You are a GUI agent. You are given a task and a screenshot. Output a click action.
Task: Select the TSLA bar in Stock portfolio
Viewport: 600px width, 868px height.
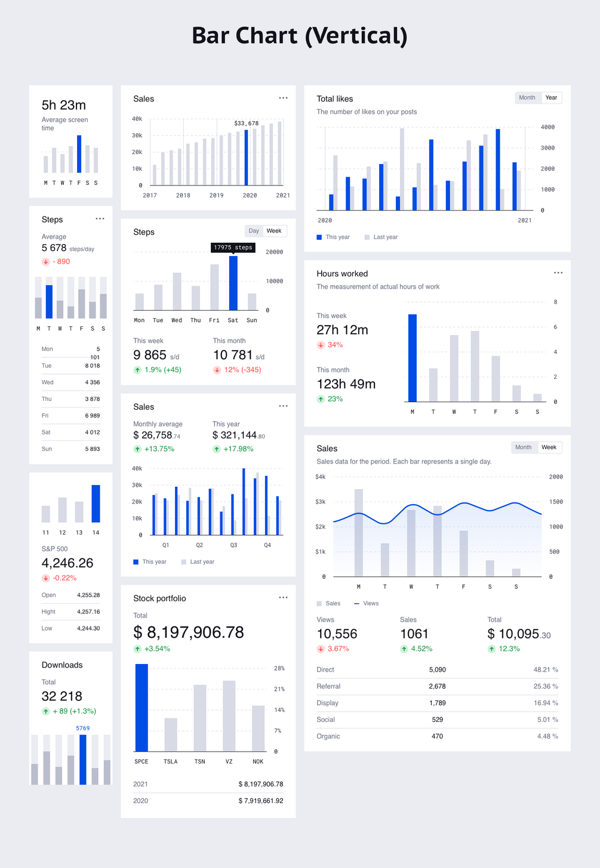coord(171,734)
